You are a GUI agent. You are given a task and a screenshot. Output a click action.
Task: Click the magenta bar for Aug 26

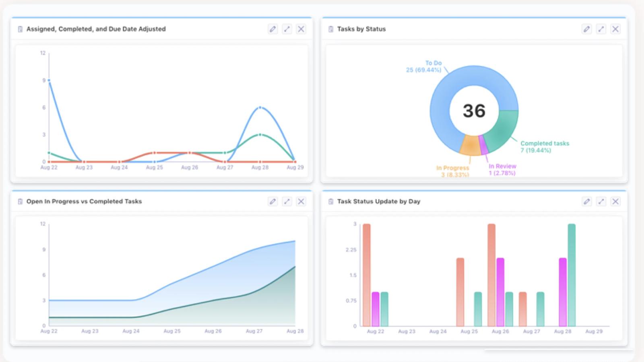pos(500,292)
